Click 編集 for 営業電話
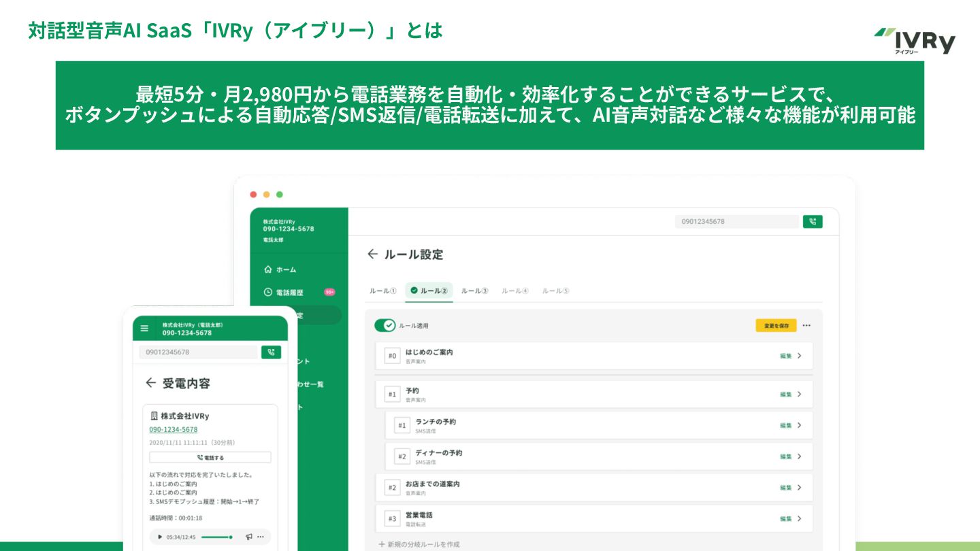 coord(786,519)
